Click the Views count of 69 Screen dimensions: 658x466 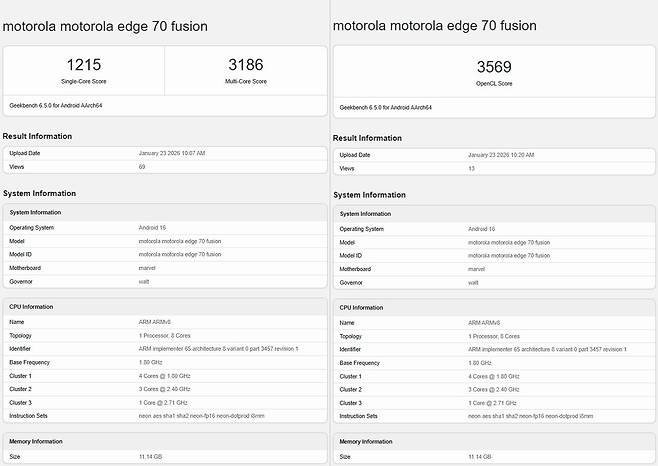141,166
